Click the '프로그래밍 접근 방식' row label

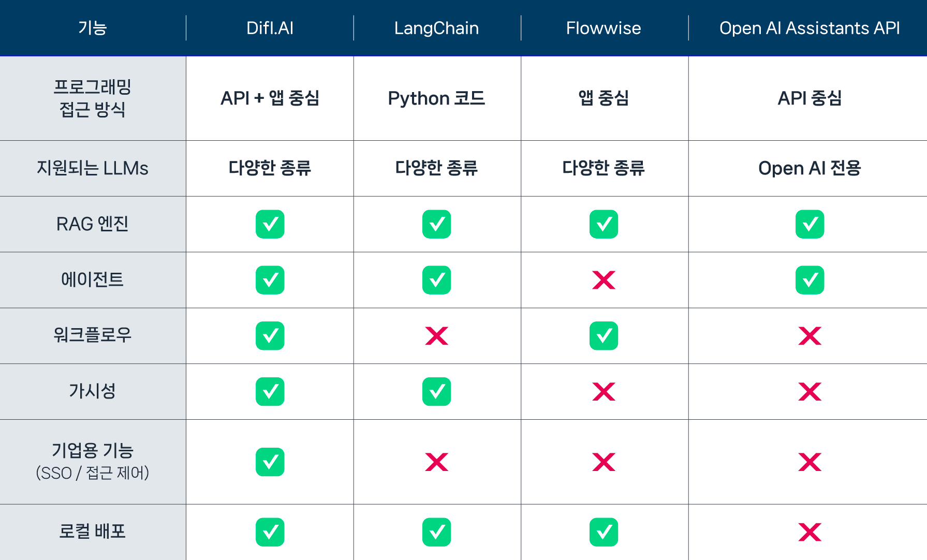93,98
